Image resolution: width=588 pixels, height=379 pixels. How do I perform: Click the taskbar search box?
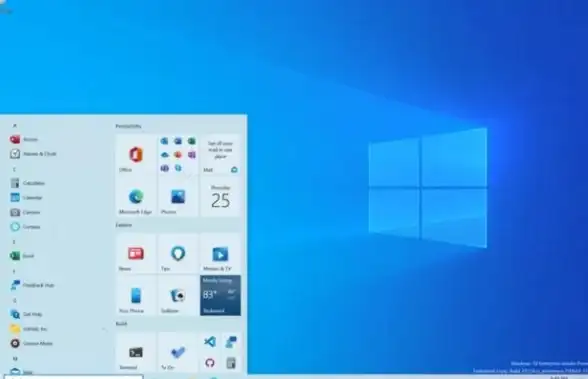73,376
